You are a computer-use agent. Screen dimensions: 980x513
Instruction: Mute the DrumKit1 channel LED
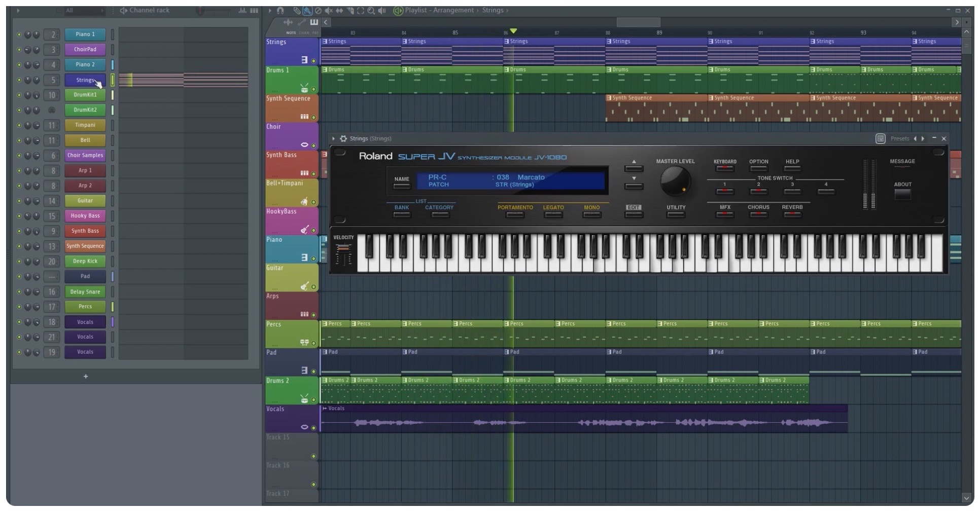point(19,95)
